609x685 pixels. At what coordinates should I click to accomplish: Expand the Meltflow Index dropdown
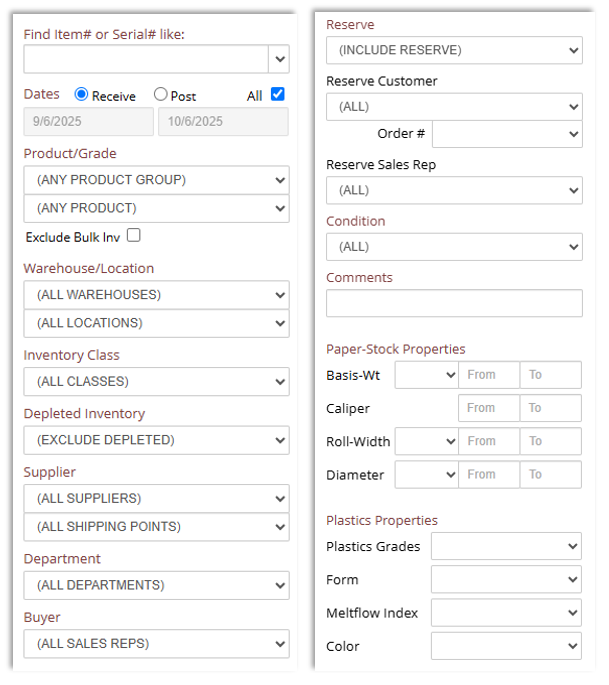506,613
